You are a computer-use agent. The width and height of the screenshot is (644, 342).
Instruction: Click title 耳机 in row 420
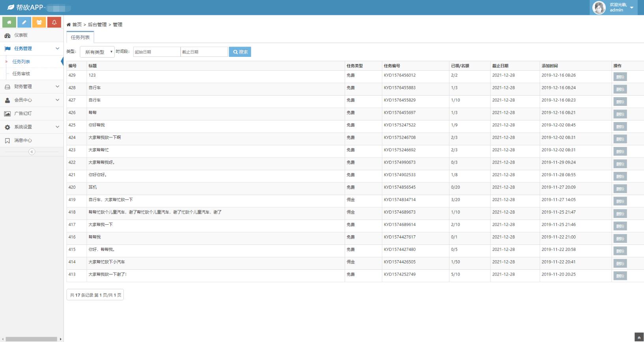(92, 187)
